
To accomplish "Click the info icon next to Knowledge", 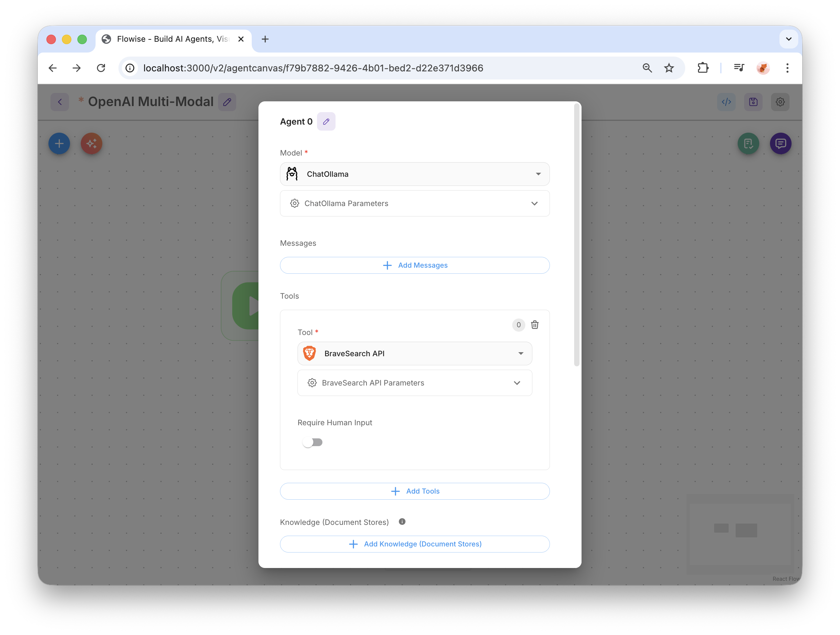I will [x=402, y=522].
